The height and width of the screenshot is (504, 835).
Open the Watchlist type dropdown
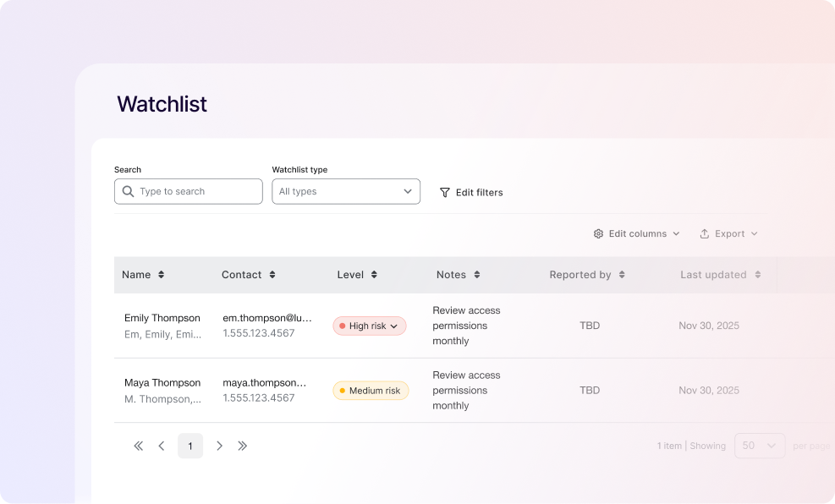(x=345, y=191)
